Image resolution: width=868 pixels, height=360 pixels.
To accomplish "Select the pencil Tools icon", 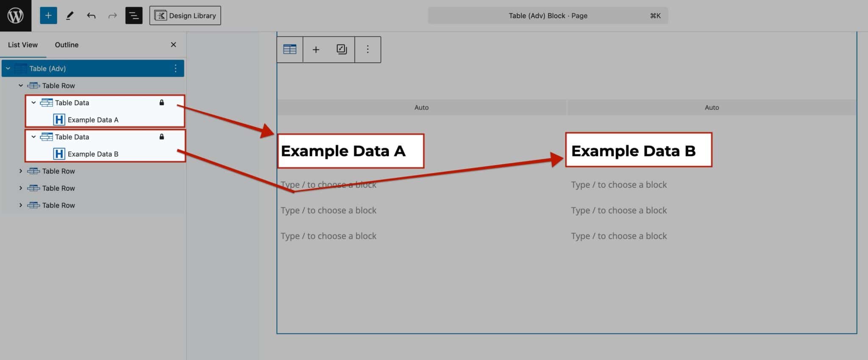I will pos(70,16).
